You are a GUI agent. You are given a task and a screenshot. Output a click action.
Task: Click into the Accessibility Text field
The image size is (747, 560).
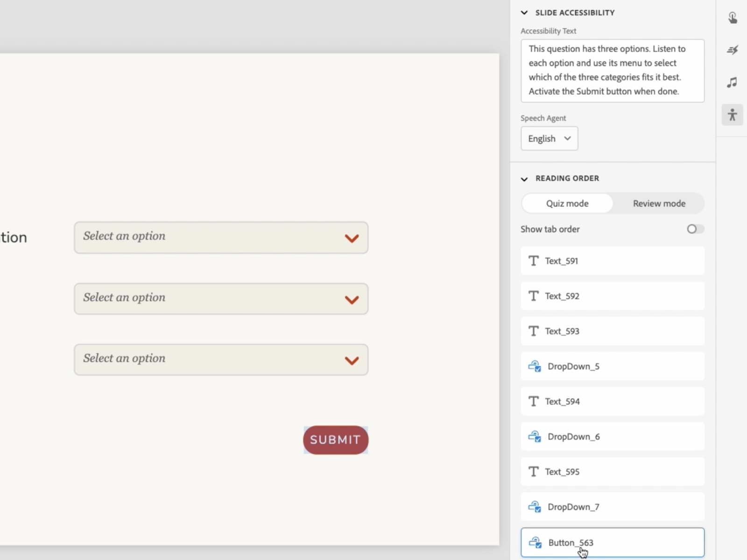(612, 70)
